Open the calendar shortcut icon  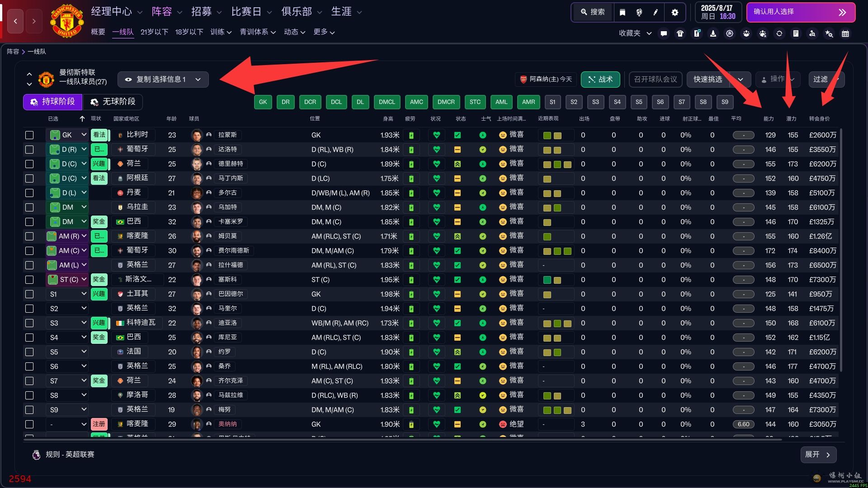click(x=845, y=33)
